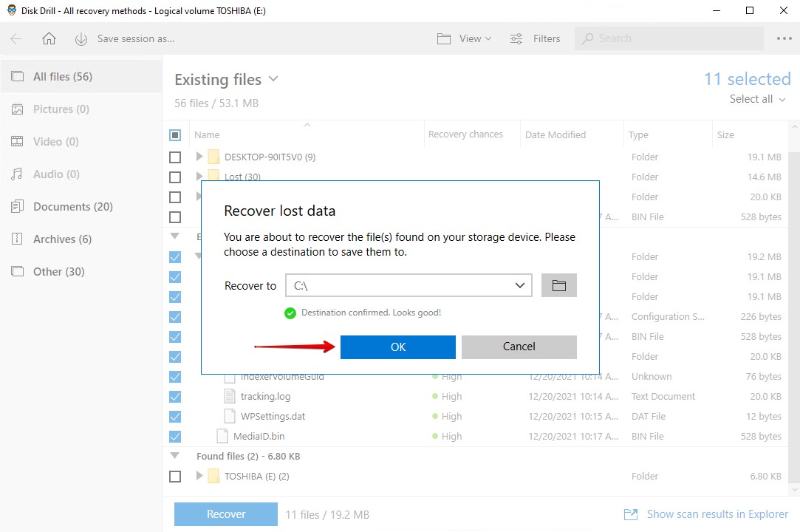Screen dimensions: 800x532
Task: Click the Video film icon in sidebar
Action: [17, 141]
